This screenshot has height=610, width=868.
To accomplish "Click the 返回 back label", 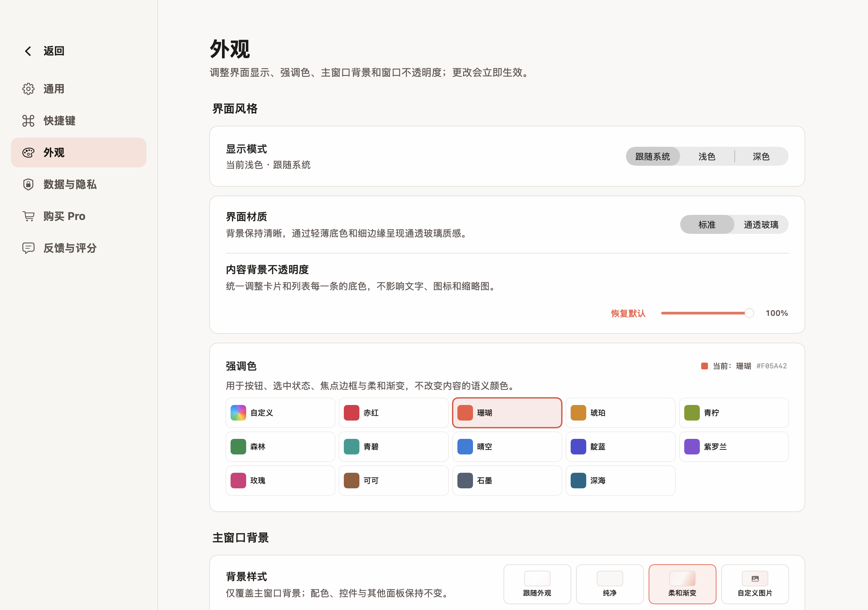I will (54, 51).
